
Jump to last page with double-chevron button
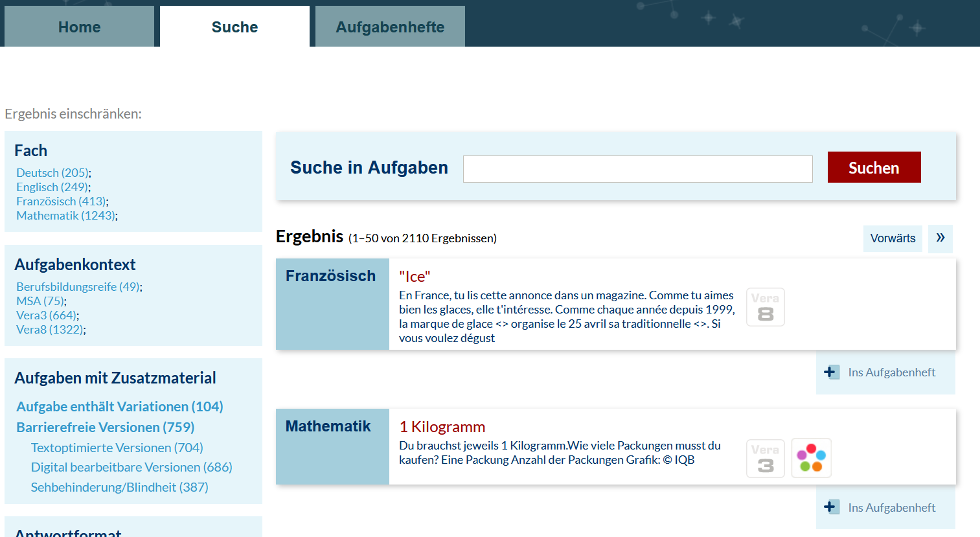(940, 238)
